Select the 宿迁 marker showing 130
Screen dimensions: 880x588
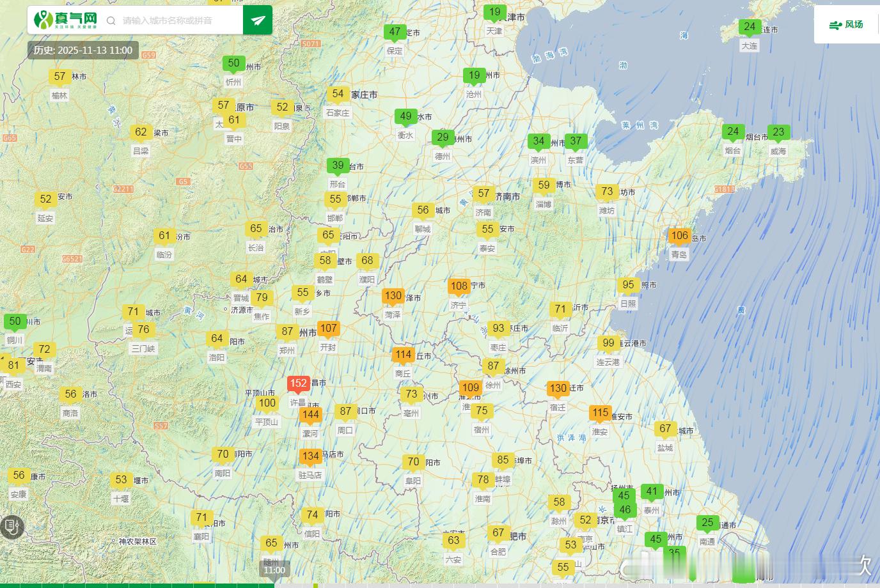(558, 388)
